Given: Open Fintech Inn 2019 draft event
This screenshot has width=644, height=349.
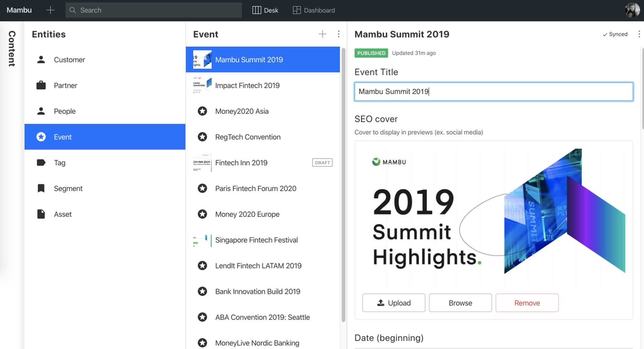Looking at the screenshot, I should 263,163.
